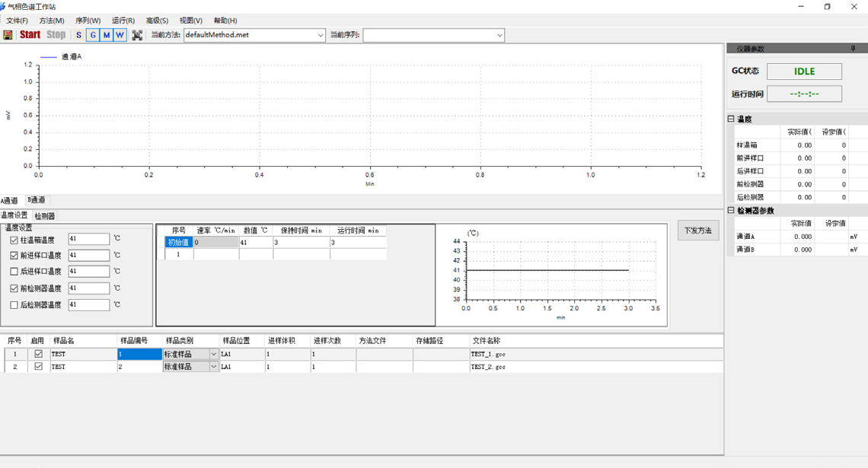Switch to the 检测器 tab

click(45, 216)
